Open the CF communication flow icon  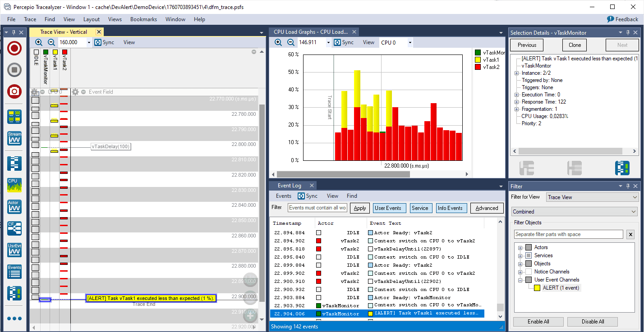pyautogui.click(x=14, y=228)
